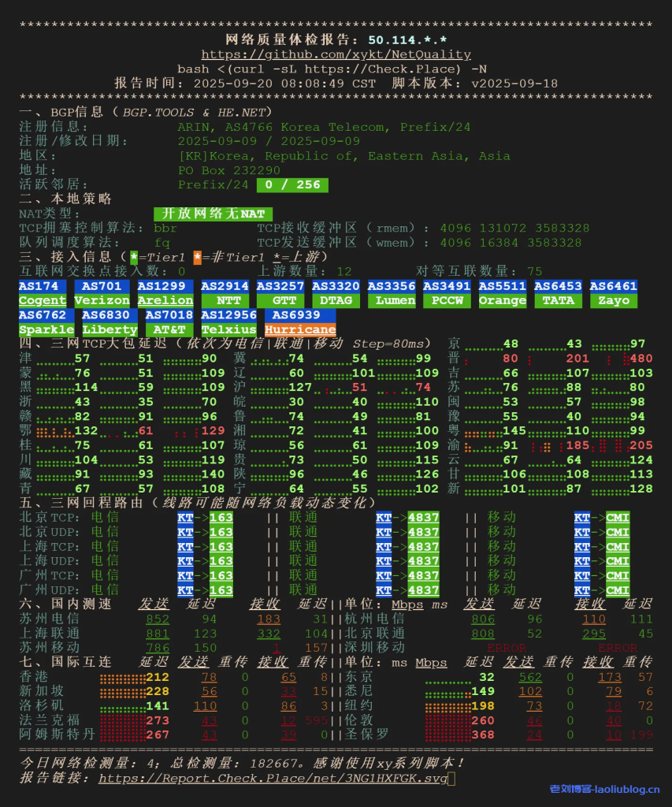Click the AS7018 AT&T badge

[169, 322]
